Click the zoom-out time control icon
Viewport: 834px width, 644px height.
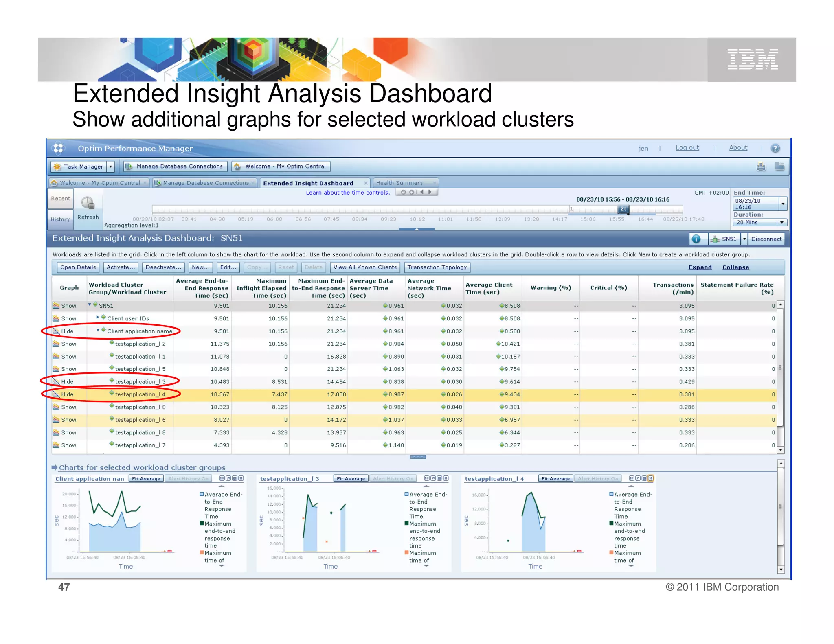(404, 192)
